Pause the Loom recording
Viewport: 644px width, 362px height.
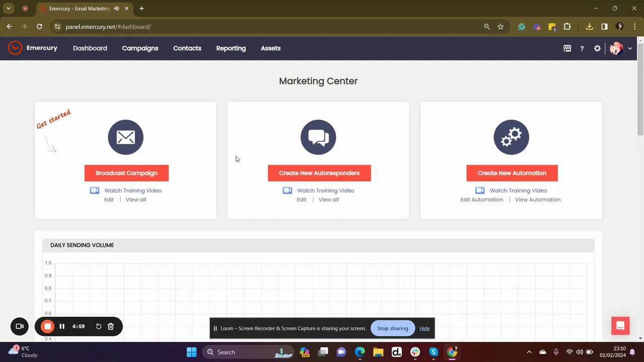[x=62, y=326]
